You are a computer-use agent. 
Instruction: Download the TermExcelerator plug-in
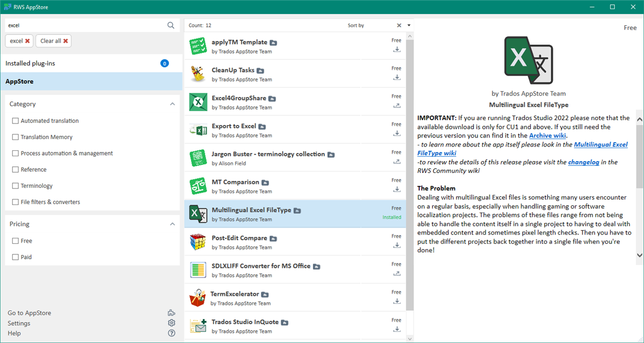[397, 301]
